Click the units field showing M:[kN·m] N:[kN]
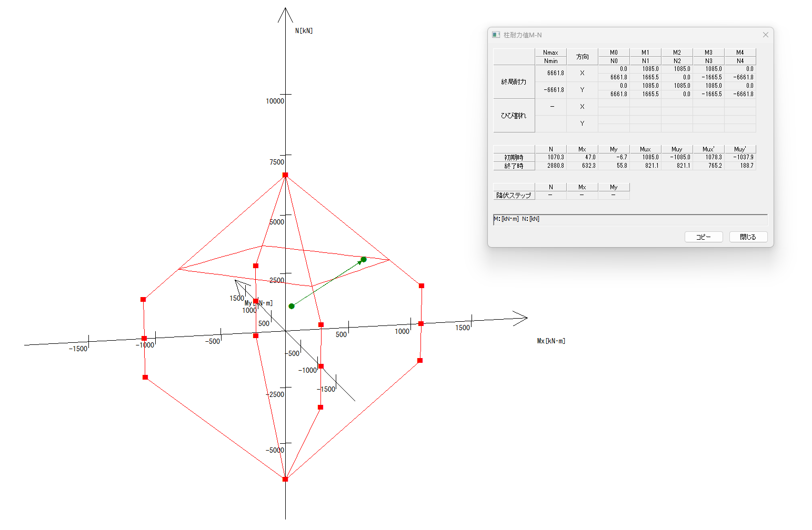812x530 pixels. (630, 219)
